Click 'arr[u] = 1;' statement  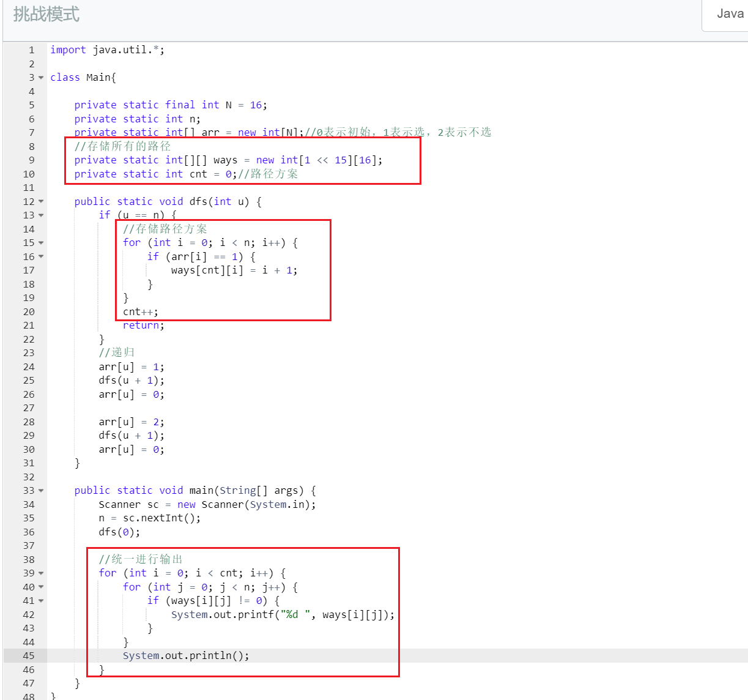[131, 367]
